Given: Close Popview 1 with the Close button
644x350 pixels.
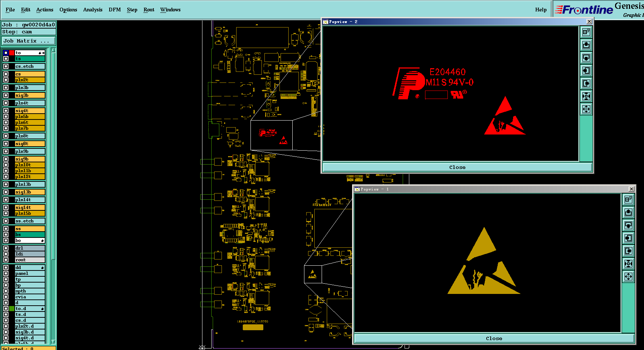Looking at the screenshot, I should (494, 339).
